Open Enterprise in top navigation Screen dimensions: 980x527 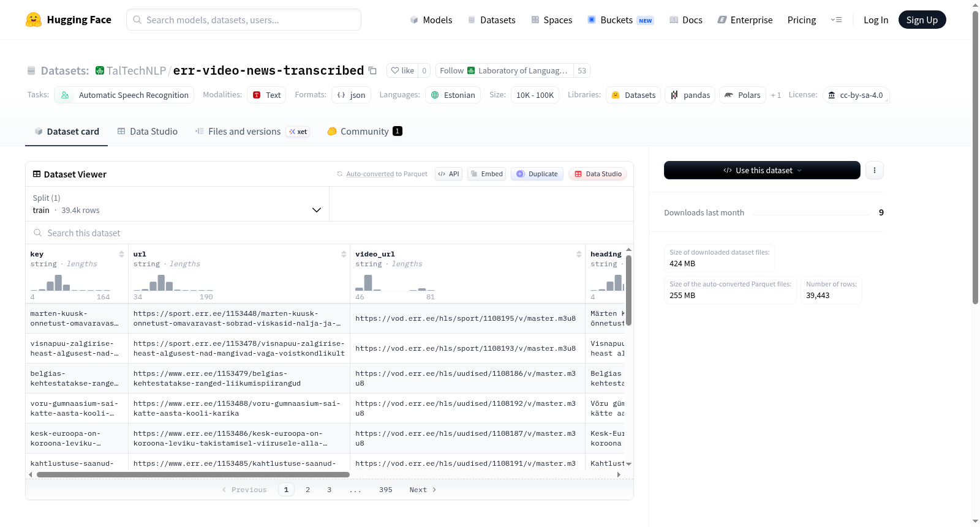coord(745,20)
